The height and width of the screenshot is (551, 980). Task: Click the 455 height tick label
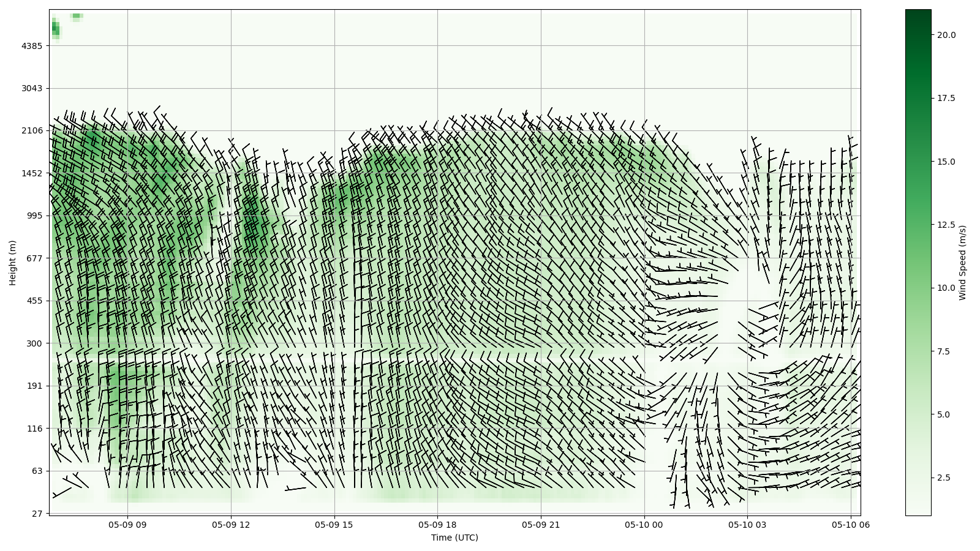[x=34, y=301]
